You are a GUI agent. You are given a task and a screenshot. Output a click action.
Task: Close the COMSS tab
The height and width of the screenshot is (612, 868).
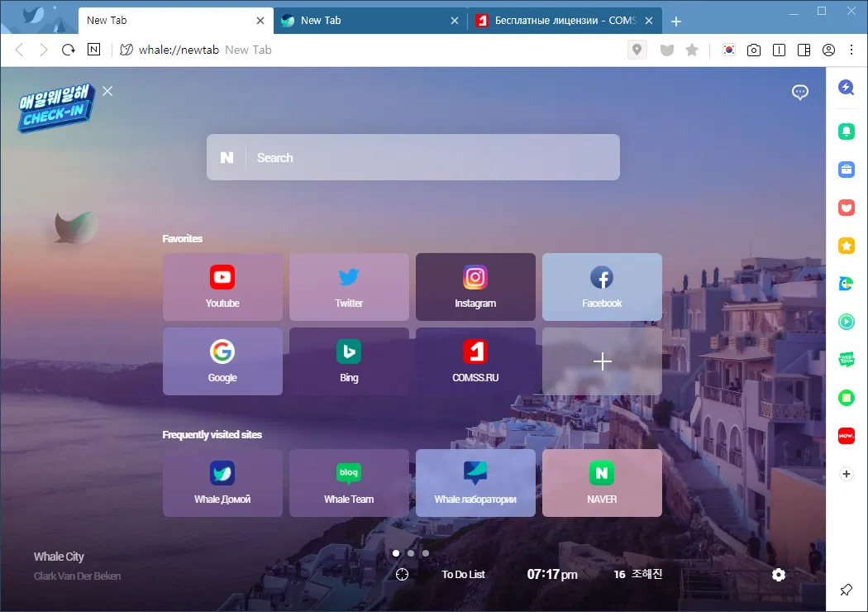pos(649,21)
